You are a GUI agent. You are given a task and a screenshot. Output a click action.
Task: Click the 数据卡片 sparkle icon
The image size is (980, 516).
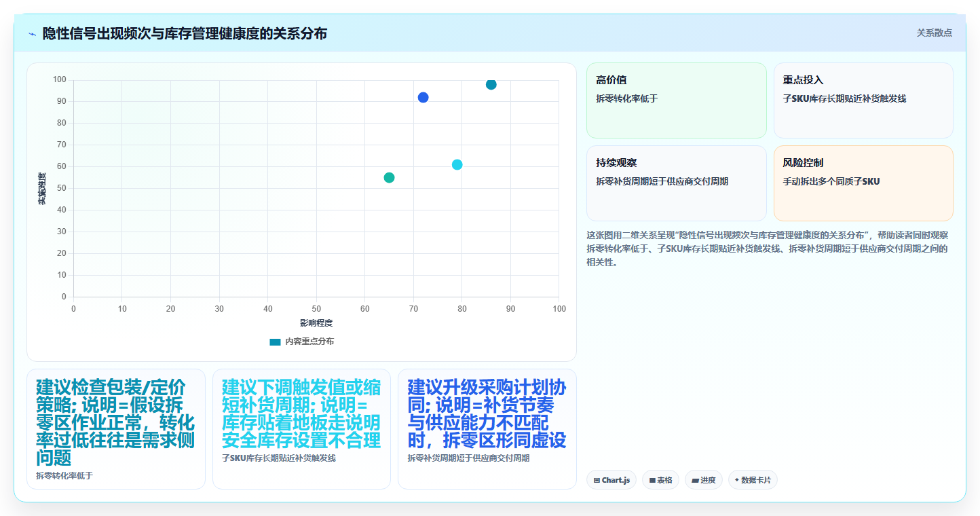pyautogui.click(x=736, y=479)
